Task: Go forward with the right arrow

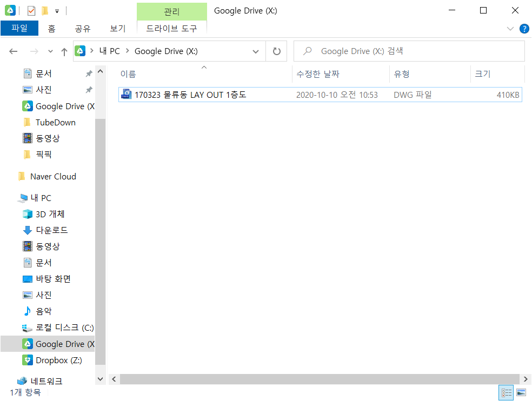Action: tap(34, 51)
